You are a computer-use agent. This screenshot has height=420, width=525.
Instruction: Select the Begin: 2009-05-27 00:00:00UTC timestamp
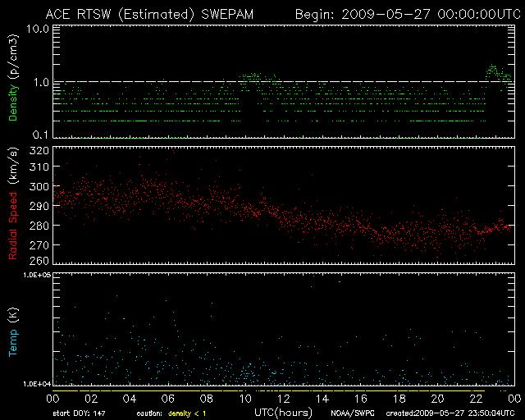coord(408,15)
